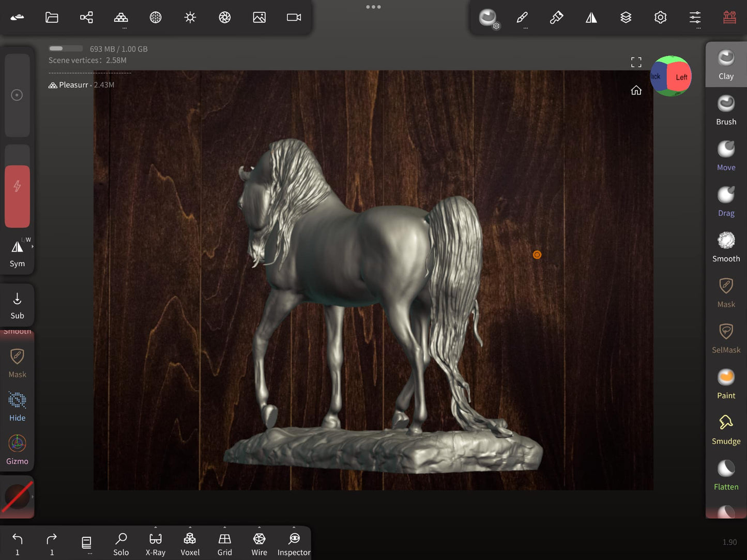The width and height of the screenshot is (747, 560).
Task: Click the three-dot handle at top center
Action: 373,7
